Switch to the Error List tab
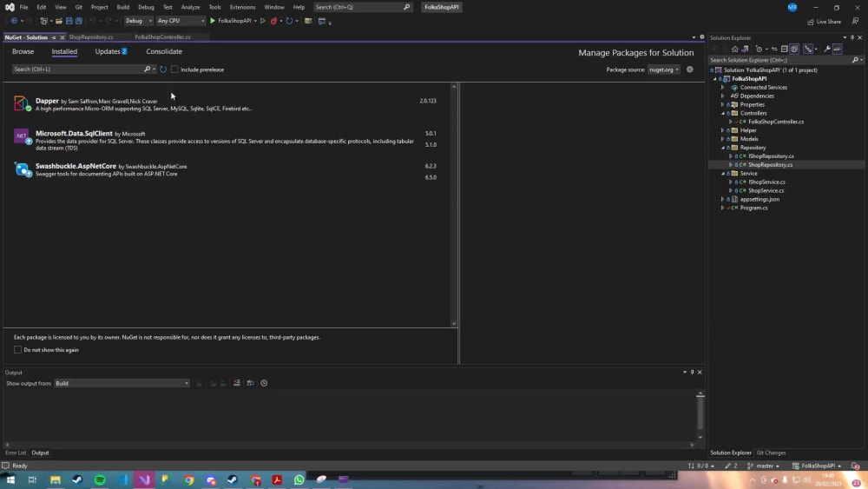 (16, 453)
